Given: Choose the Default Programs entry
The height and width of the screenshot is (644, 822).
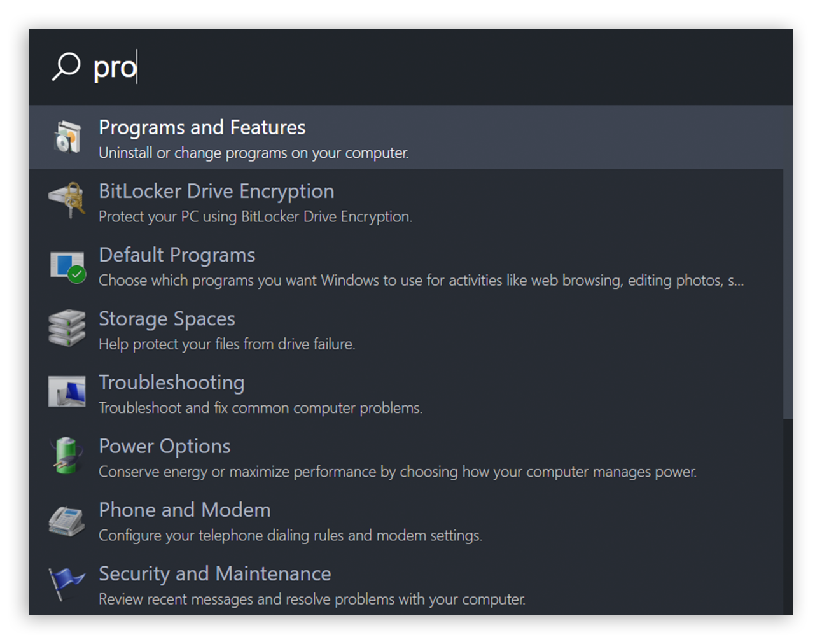Looking at the screenshot, I should point(406,265).
